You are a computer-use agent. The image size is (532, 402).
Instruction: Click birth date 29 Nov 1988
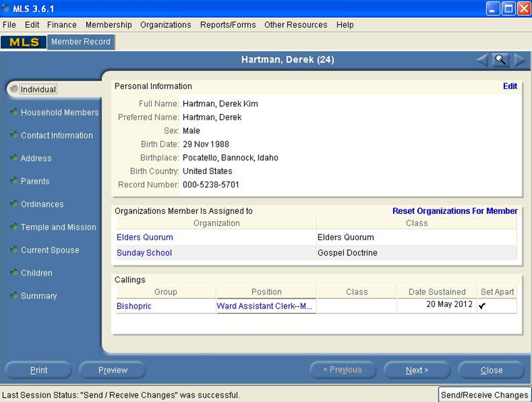[x=206, y=144]
